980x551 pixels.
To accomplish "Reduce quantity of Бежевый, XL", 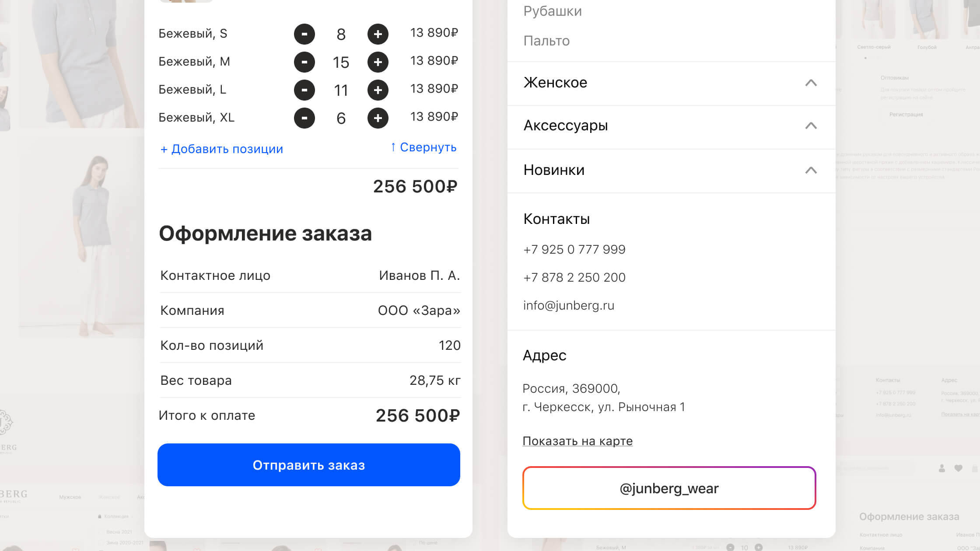I will click(x=304, y=118).
